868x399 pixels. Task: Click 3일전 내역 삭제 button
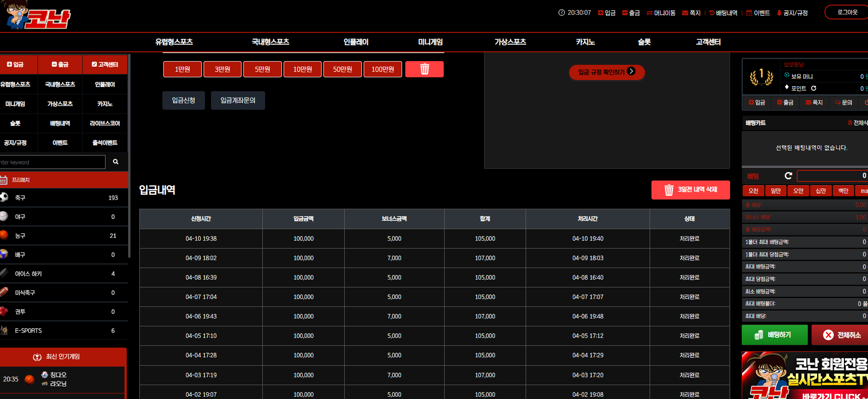tap(690, 190)
